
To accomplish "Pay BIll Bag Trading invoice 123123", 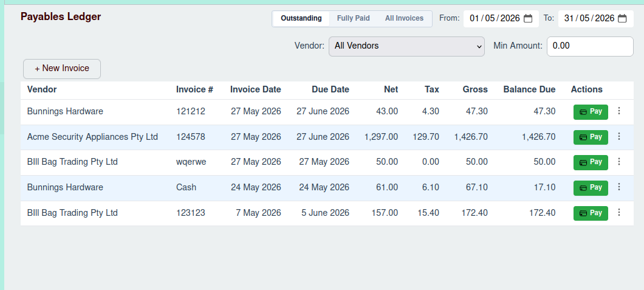I will point(591,213).
